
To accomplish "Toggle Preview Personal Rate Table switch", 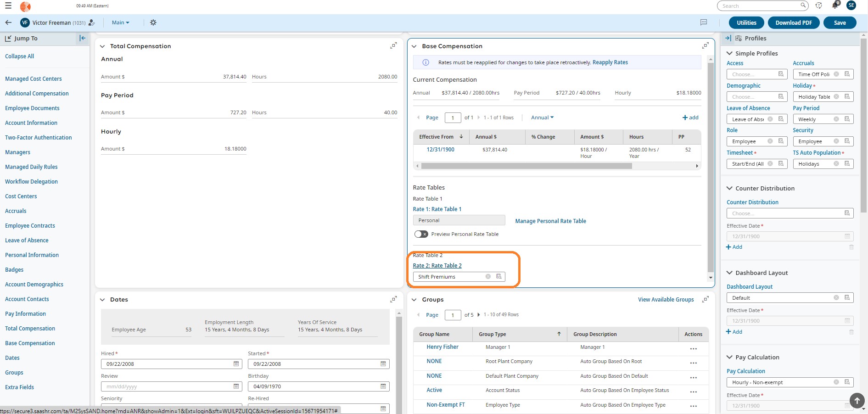I will point(421,234).
